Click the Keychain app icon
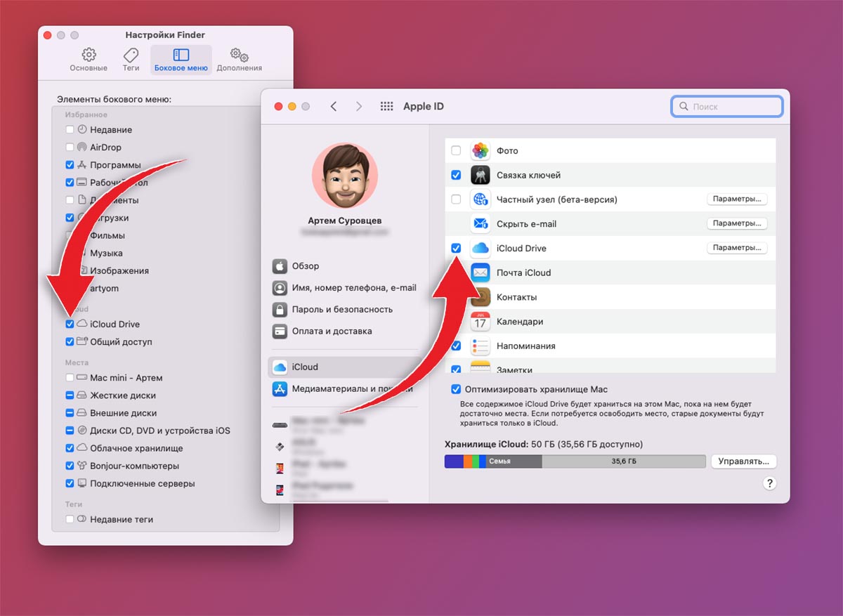 [481, 175]
